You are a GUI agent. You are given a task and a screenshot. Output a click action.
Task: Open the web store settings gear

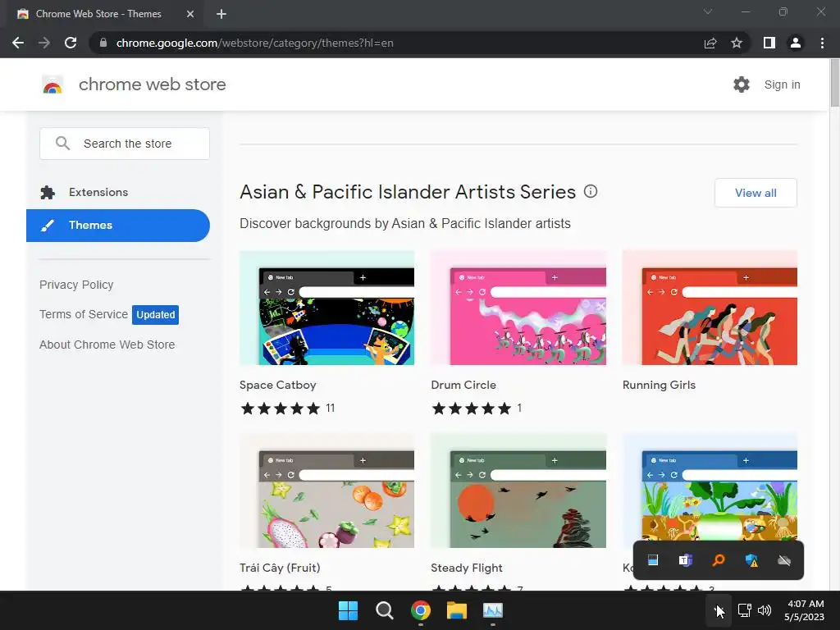[x=742, y=84]
